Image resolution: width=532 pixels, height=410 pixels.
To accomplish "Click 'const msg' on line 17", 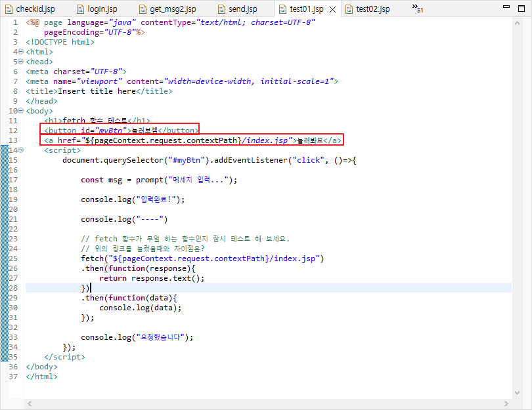I will click(101, 180).
